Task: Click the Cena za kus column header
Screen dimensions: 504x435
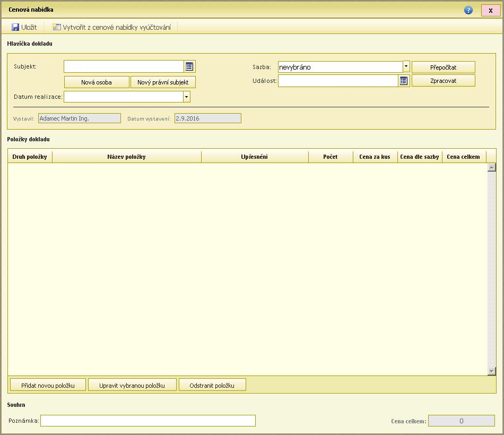Action: [x=375, y=157]
